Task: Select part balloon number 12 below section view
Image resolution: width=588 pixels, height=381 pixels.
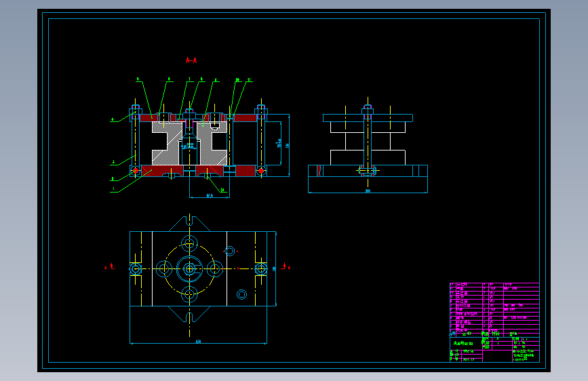Action: tap(222, 190)
